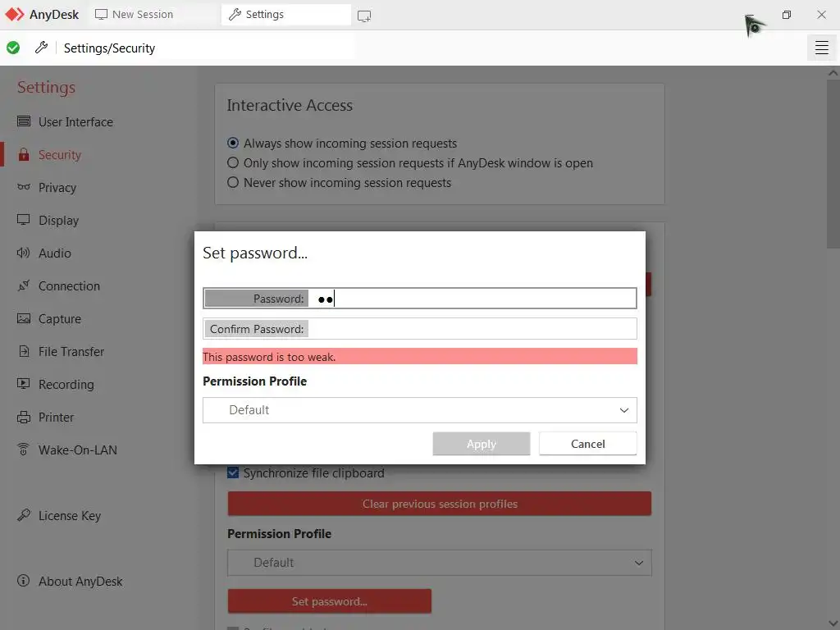This screenshot has height=630, width=840.
Task: Click the Security padlock icon
Action: (24, 154)
